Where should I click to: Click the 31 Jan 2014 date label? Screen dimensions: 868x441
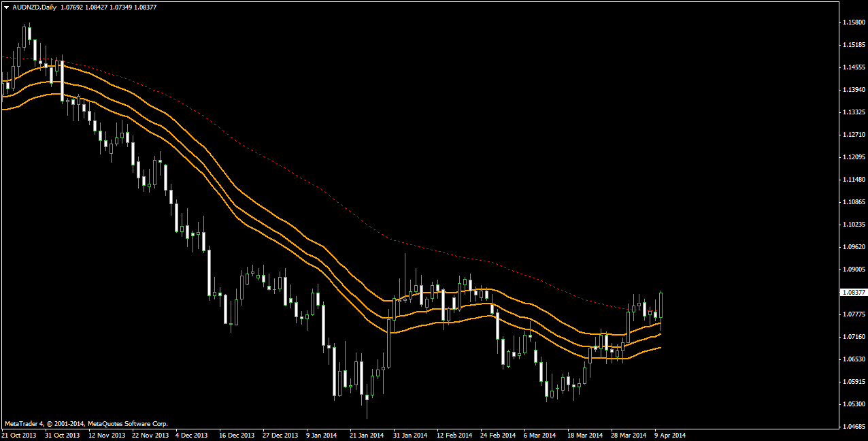[x=410, y=435]
